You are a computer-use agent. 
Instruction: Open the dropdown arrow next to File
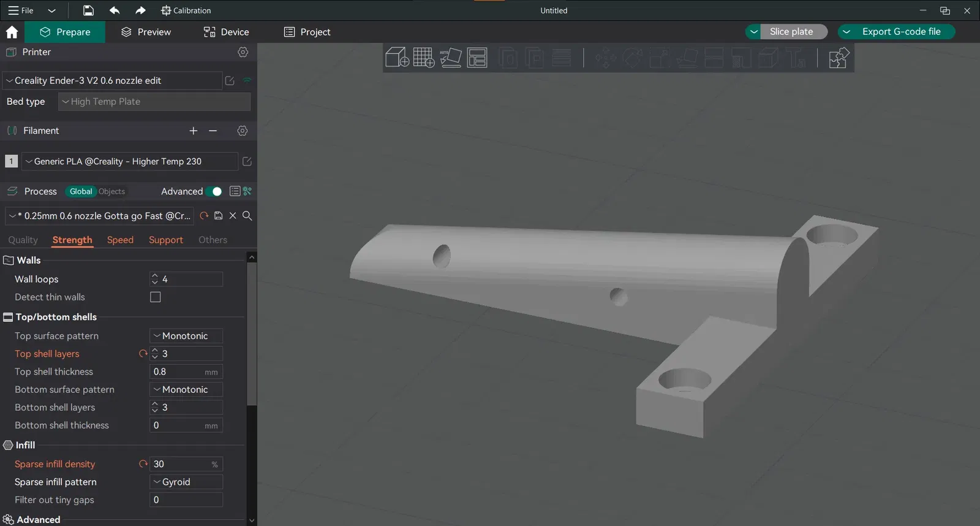point(51,10)
